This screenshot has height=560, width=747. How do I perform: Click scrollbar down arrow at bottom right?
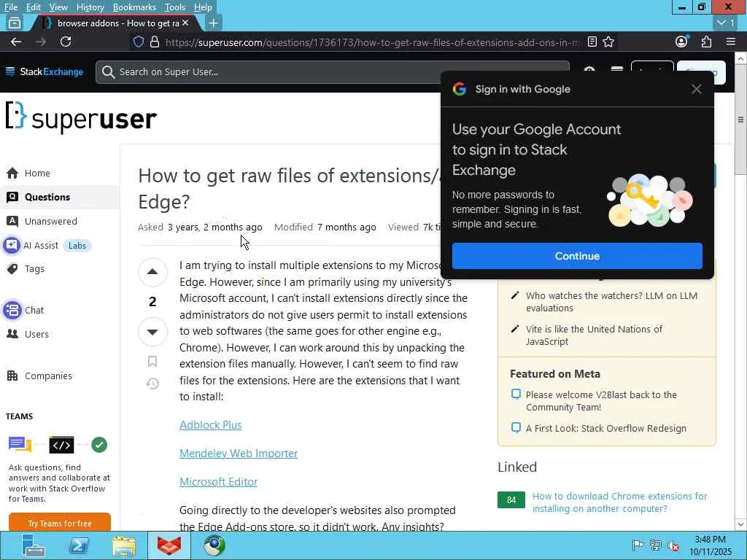point(741,524)
